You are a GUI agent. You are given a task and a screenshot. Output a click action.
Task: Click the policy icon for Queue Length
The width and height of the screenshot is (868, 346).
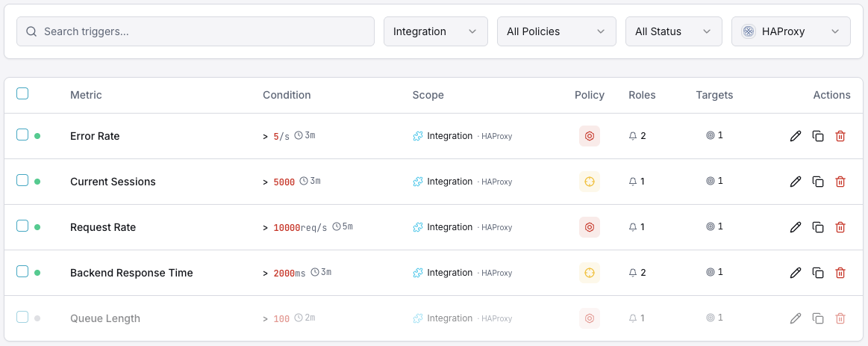pos(590,318)
